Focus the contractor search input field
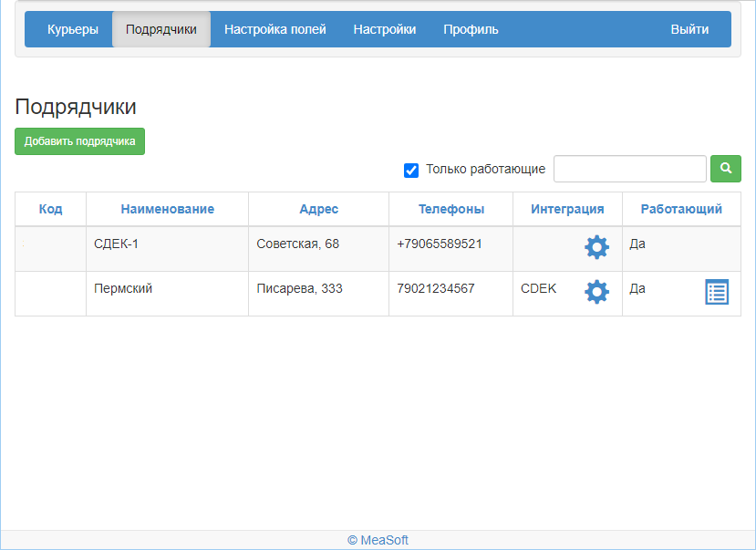Image resolution: width=756 pixels, height=550 pixels. (629, 169)
